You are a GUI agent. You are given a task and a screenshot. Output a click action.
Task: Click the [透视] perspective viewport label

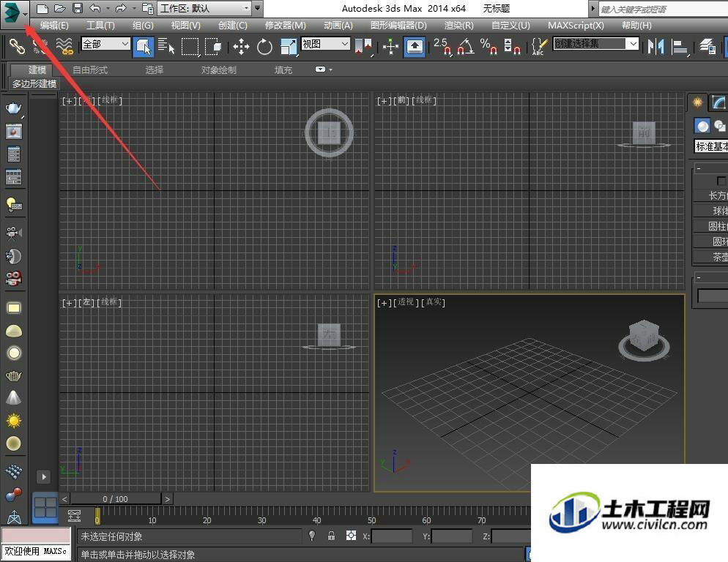coord(405,302)
